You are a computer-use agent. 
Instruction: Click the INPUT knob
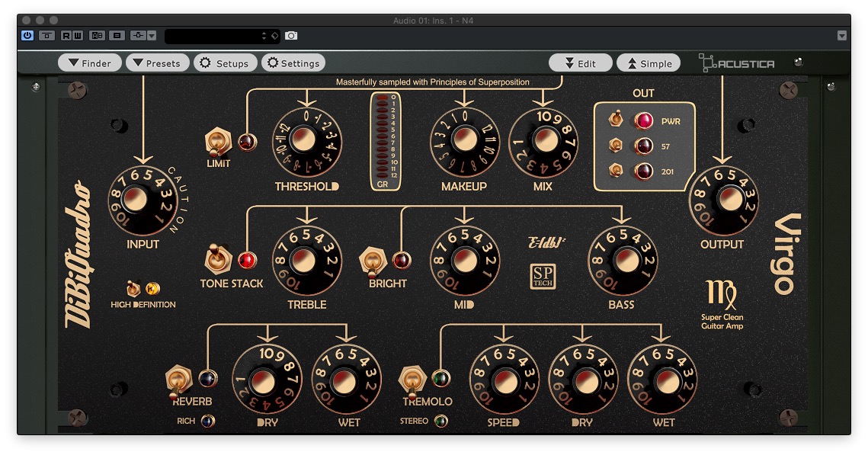(x=143, y=200)
